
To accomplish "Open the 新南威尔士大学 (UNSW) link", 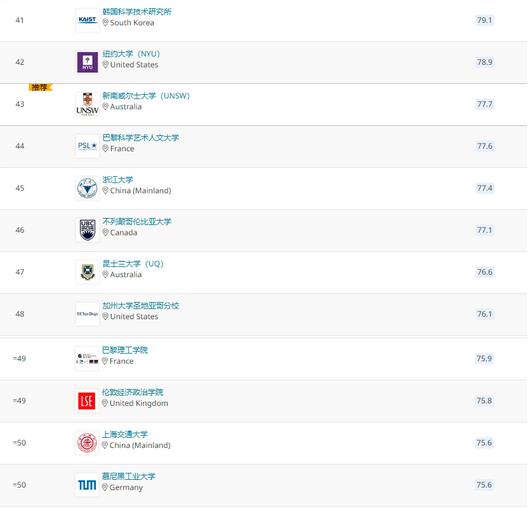I will click(146, 95).
